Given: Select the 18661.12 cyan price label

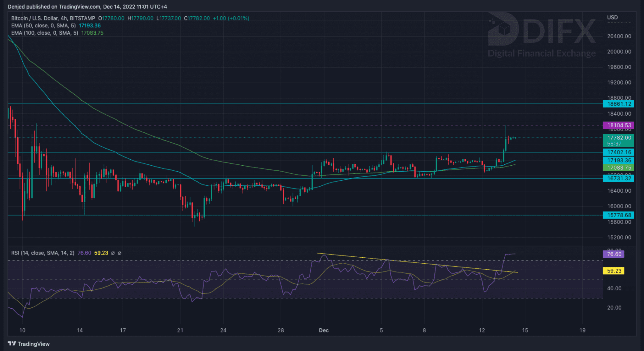Looking at the screenshot, I should click(619, 104).
